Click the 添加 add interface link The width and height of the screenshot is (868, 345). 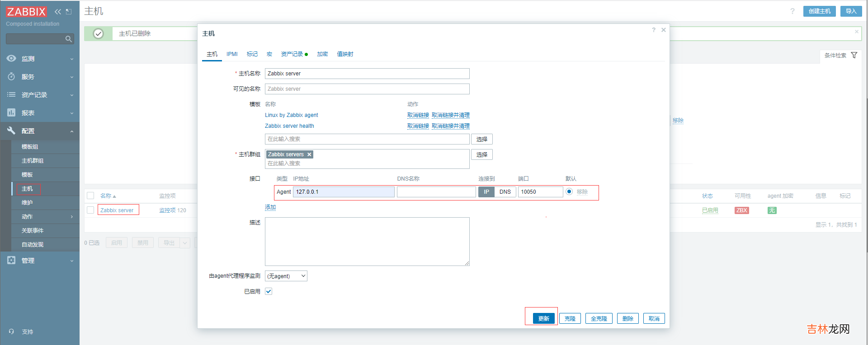pos(270,207)
